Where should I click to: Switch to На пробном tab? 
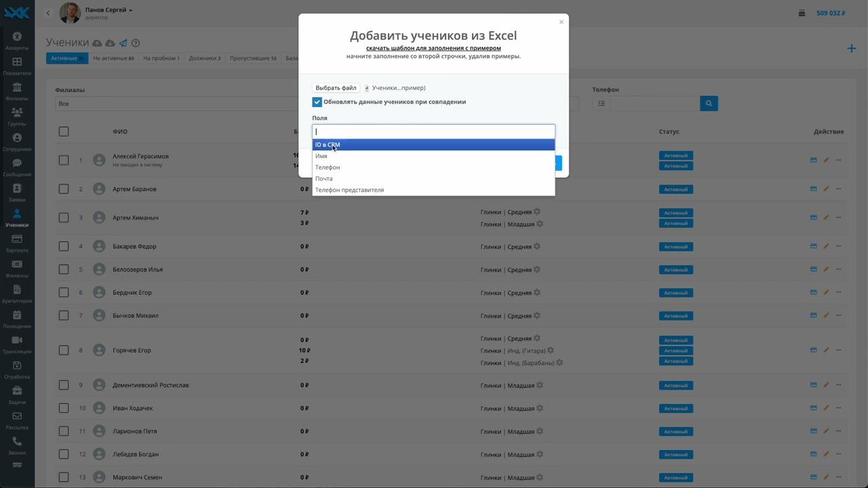161,58
